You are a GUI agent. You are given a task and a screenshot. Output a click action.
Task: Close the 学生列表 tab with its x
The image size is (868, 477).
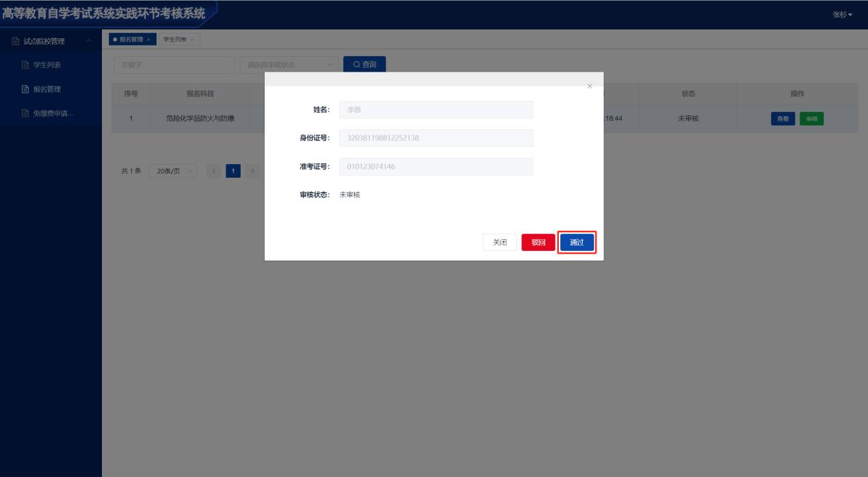tap(192, 40)
